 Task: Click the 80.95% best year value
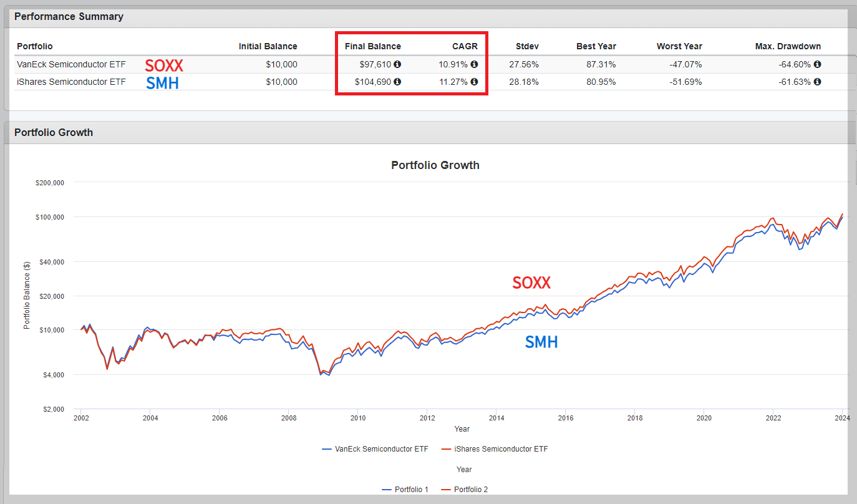coord(602,82)
